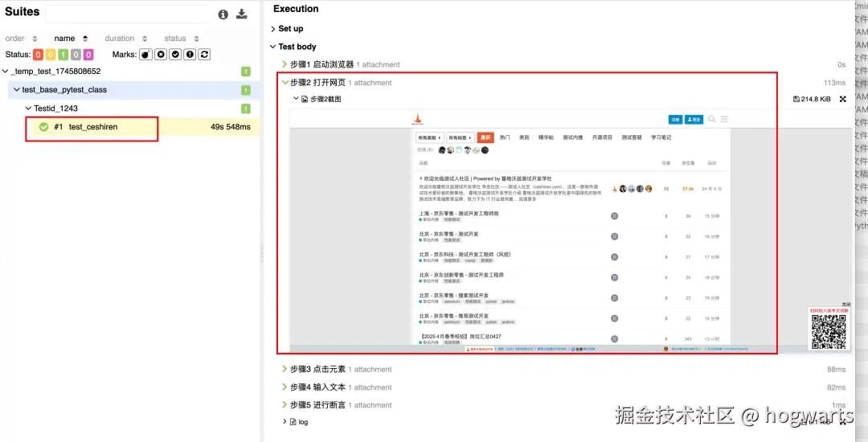Toggle the known-failure X mark filter
This screenshot has width=868, height=442.
point(161,54)
